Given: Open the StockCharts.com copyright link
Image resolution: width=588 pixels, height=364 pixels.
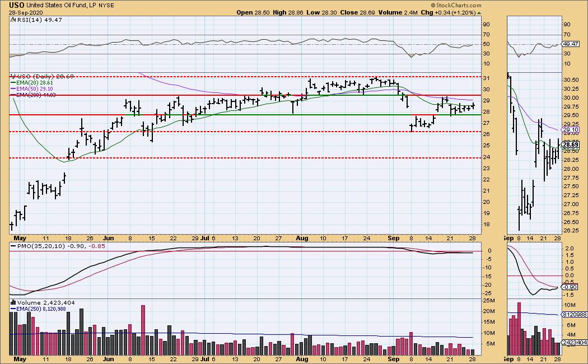Looking at the screenshot, I should coord(456,5).
